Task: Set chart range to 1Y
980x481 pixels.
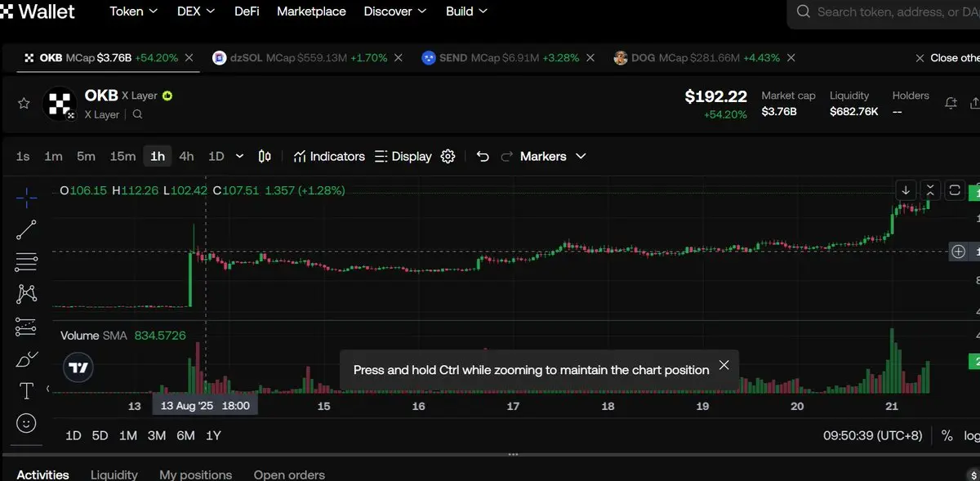Action: pyautogui.click(x=213, y=436)
